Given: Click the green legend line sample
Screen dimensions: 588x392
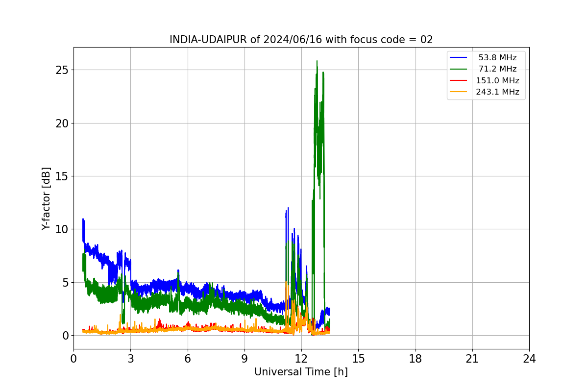Looking at the screenshot, I should click(x=459, y=69).
